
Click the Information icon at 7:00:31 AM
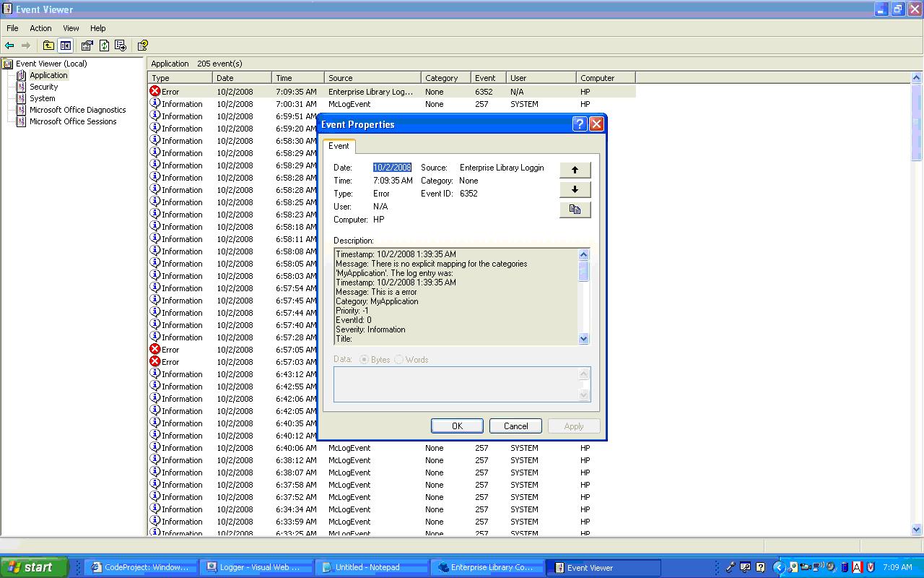pyautogui.click(x=154, y=104)
